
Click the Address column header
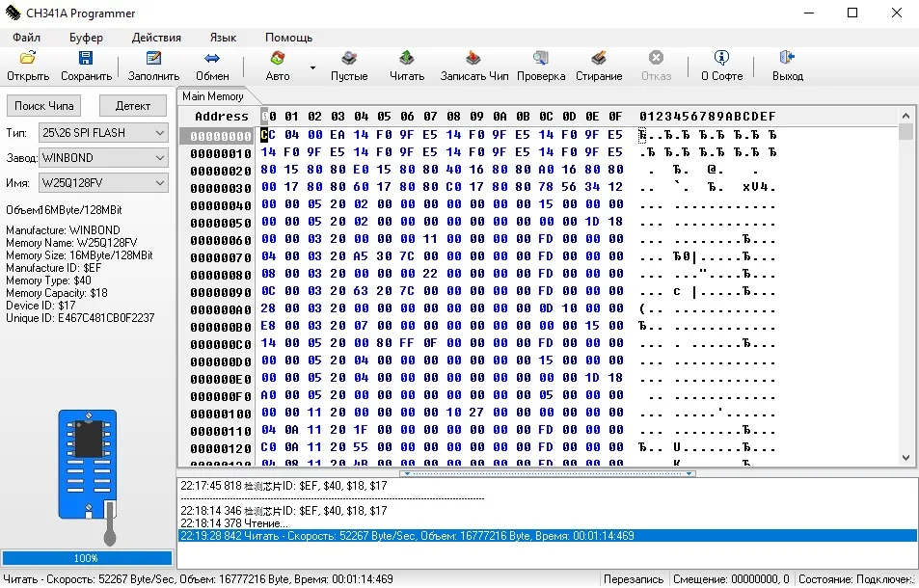tap(222, 116)
